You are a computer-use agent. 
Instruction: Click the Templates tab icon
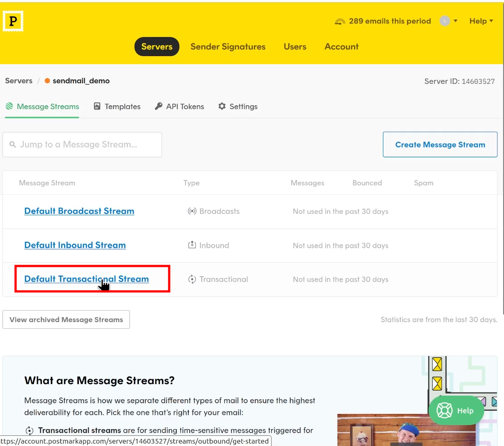[x=97, y=106]
